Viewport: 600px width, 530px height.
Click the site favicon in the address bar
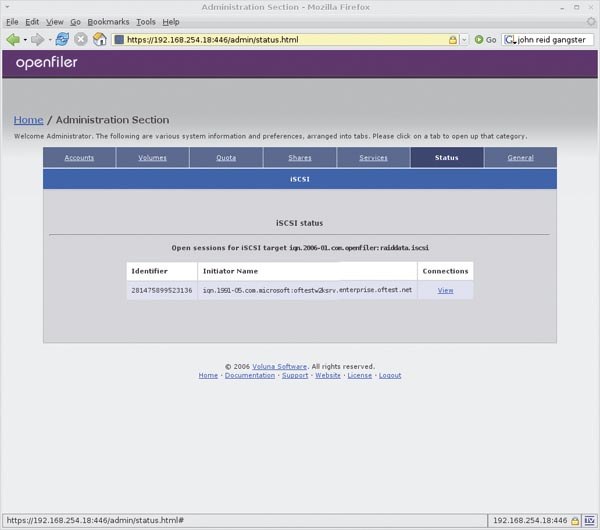coord(119,40)
